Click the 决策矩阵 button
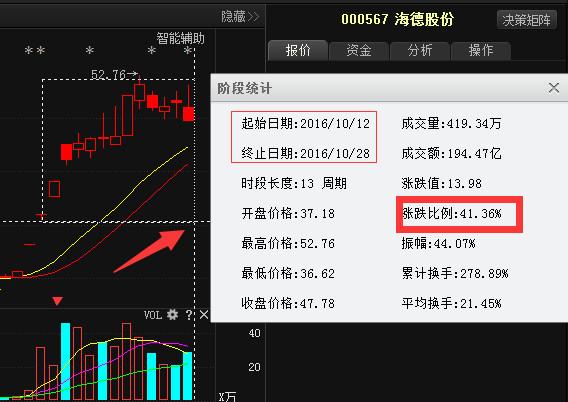Viewport: 568px width, 402px height. [527, 20]
